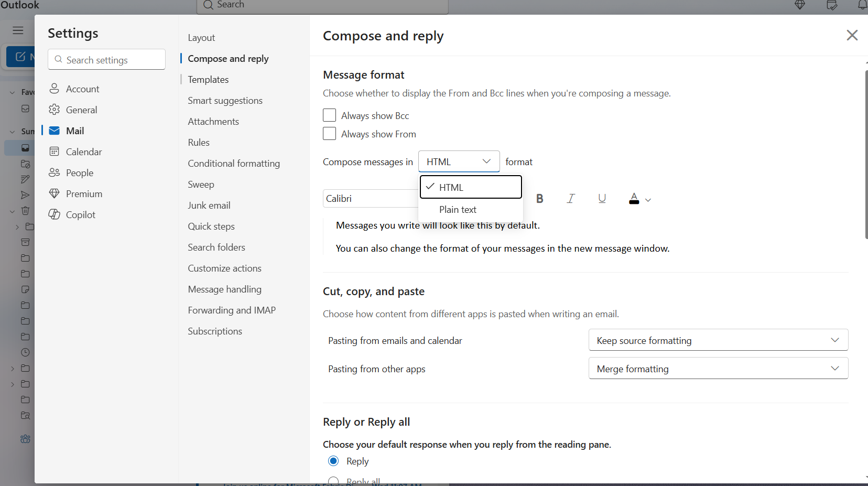
Task: Open the notifications bell icon
Action: [x=862, y=5]
